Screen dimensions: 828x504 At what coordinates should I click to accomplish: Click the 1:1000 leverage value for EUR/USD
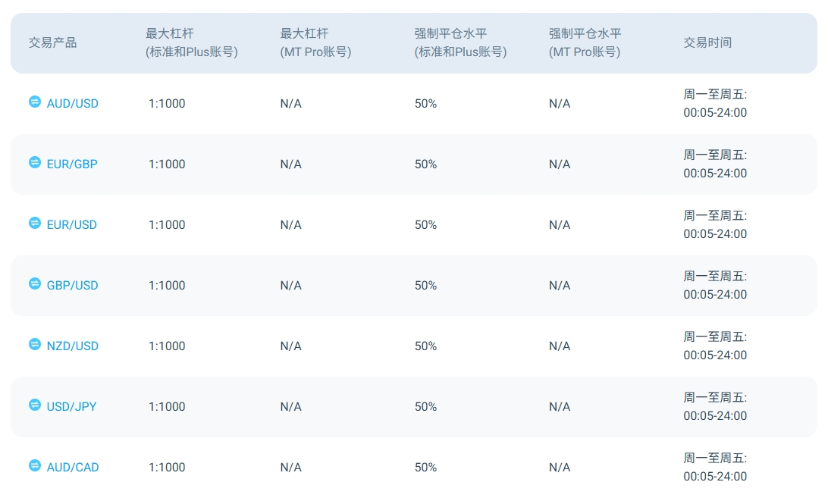pyautogui.click(x=167, y=225)
